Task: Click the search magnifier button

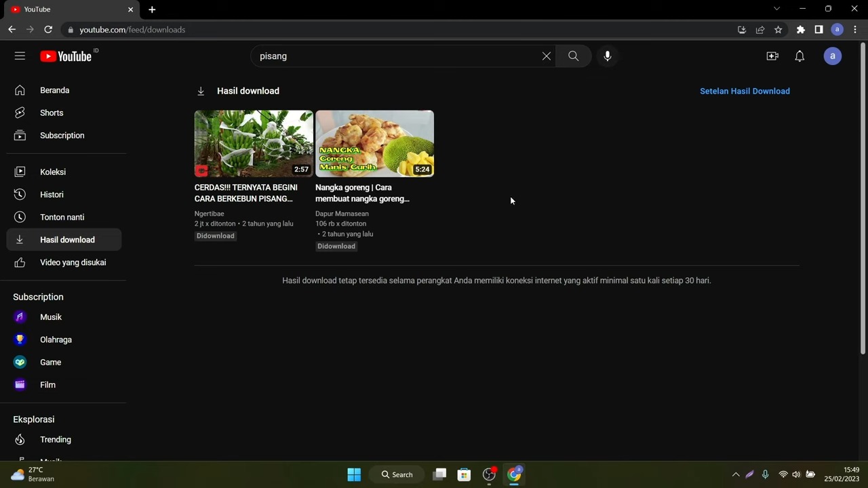Action: 573,56
